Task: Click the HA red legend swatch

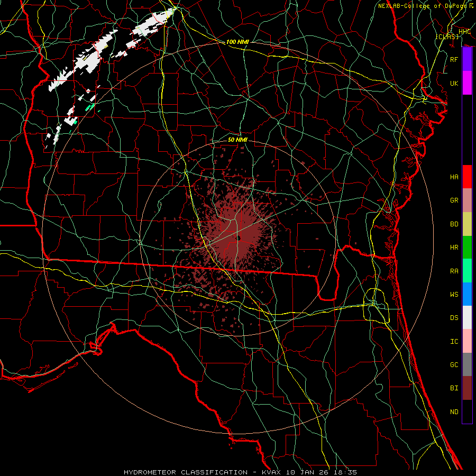Action: 467,177
